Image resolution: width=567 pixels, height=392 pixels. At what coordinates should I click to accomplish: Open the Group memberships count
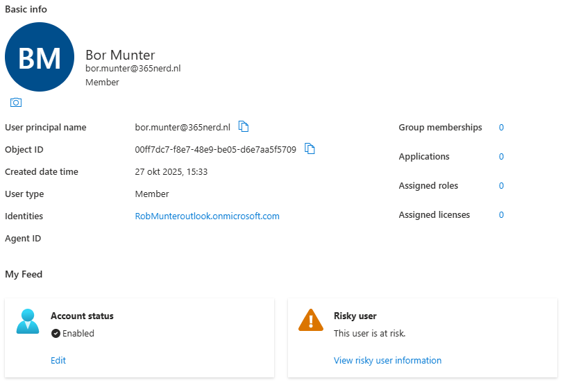(501, 128)
